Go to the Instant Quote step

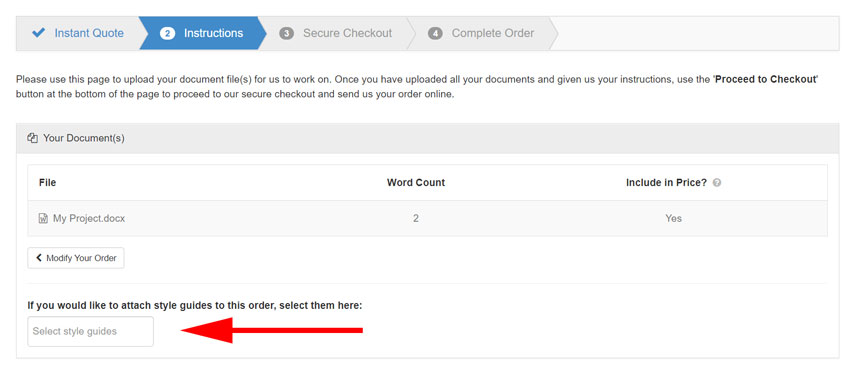tap(78, 33)
